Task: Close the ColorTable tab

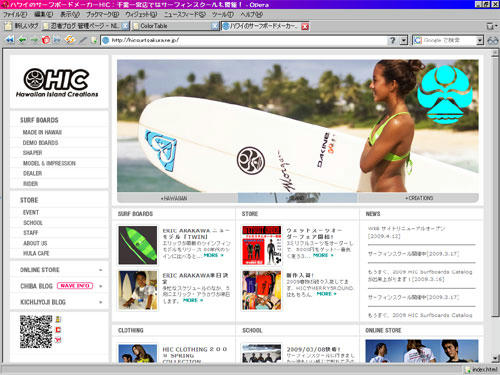Action: click(x=215, y=26)
